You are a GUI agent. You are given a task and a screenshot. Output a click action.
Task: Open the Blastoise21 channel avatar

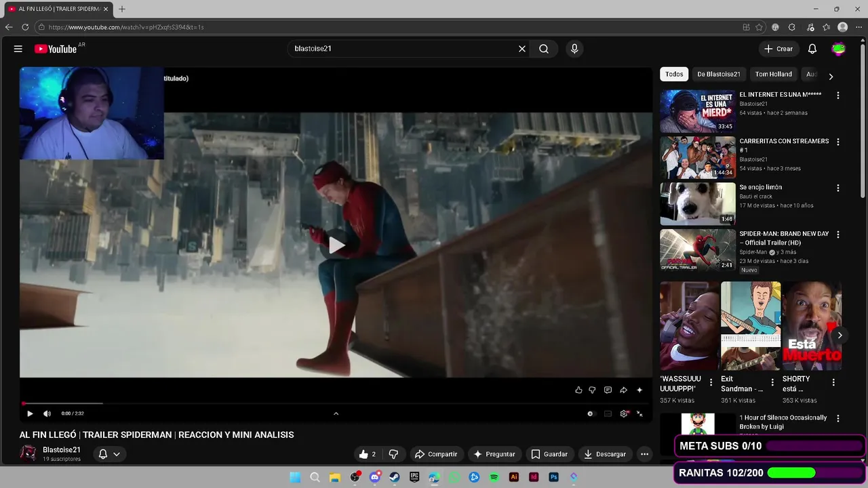coord(28,453)
